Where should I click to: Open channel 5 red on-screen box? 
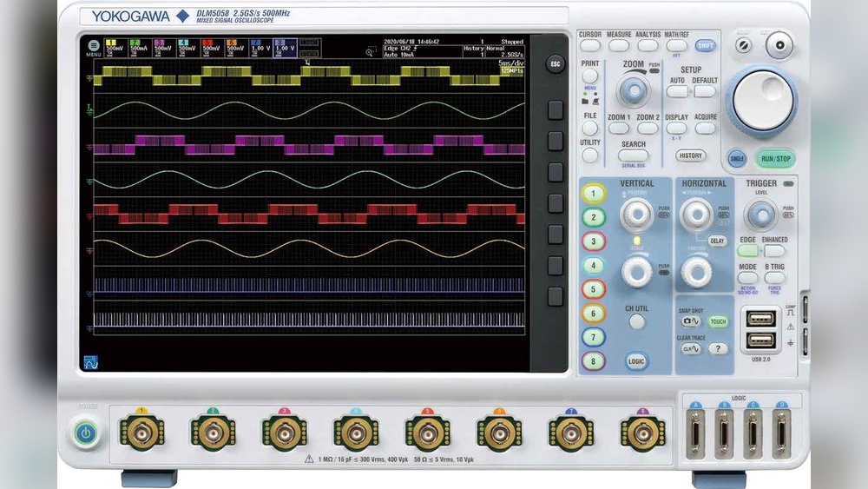tap(212, 48)
